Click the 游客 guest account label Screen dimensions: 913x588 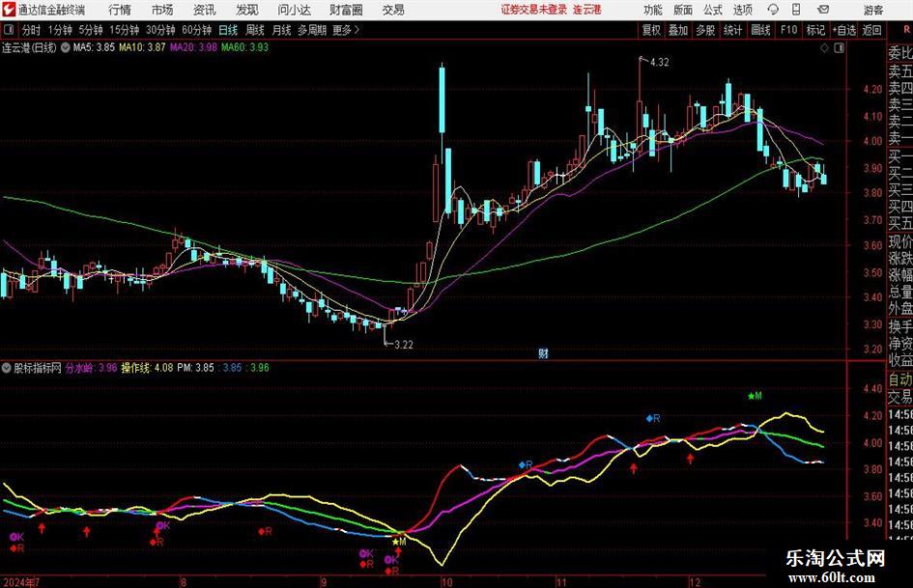pos(873,10)
